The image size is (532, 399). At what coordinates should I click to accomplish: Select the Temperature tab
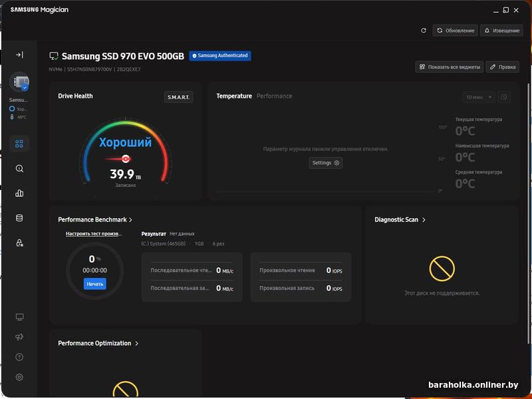[234, 96]
